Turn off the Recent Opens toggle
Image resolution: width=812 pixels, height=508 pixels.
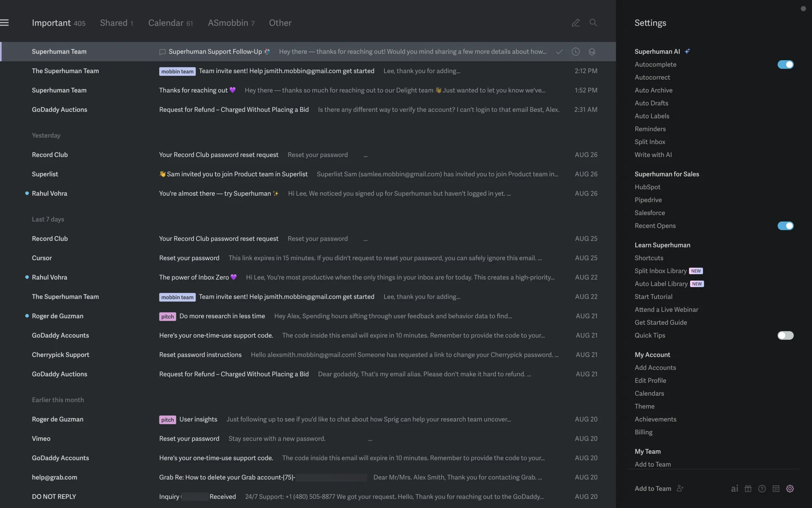785,226
